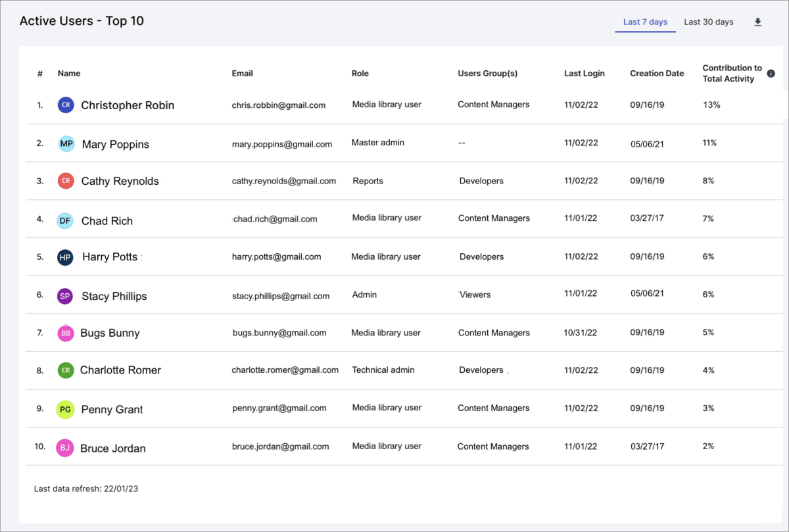Screen dimensions: 789x532
Task: Select email stacy.phillips@gmail.com
Action: 281,297
